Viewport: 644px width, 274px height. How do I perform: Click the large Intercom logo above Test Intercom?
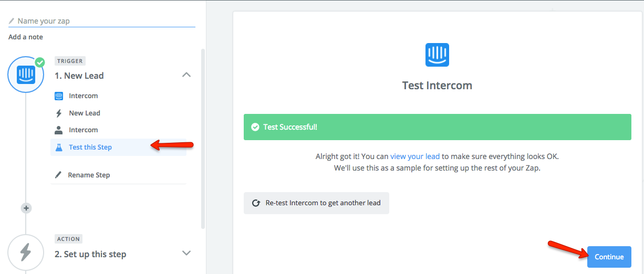point(437,55)
